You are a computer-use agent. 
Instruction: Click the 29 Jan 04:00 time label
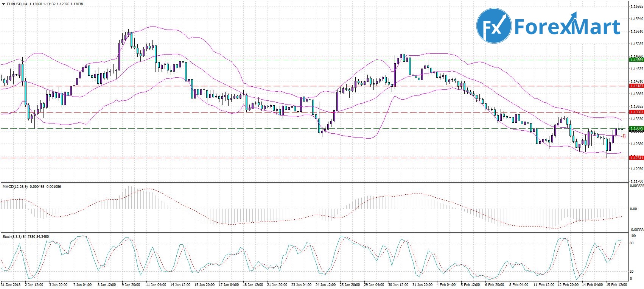click(374, 284)
